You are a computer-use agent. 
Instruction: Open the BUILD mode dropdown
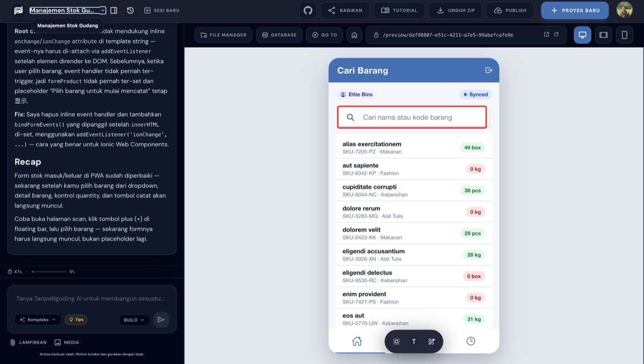click(134, 320)
